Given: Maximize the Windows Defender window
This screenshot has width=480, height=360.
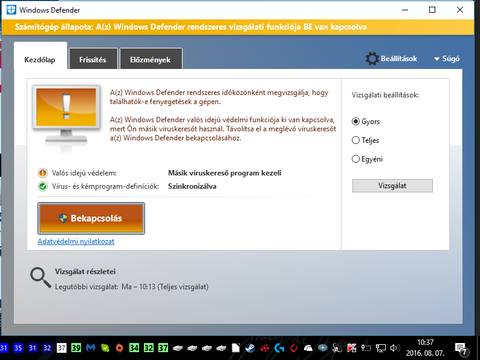Looking at the screenshot, I should click(432, 10).
